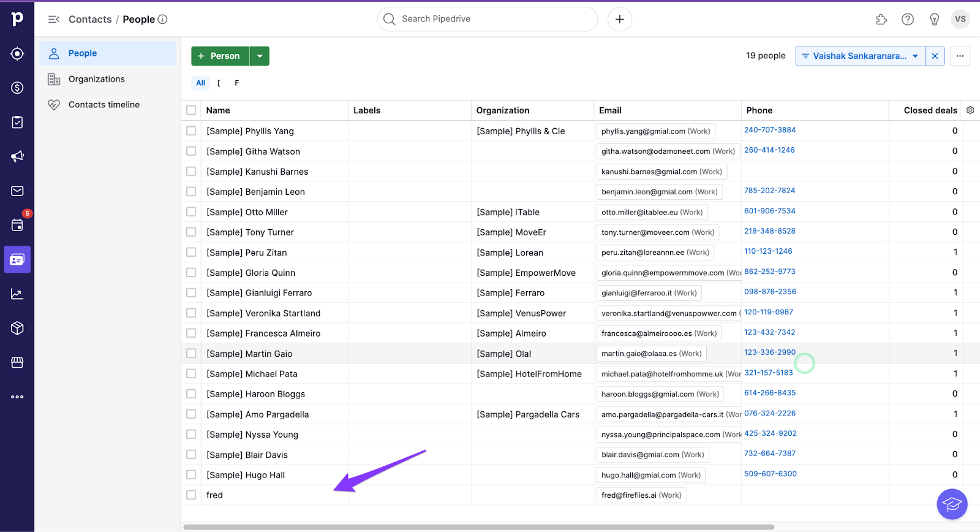Viewport: 980px width, 532px height.
Task: Open the Insights chart icon in sidebar
Action: [17, 294]
